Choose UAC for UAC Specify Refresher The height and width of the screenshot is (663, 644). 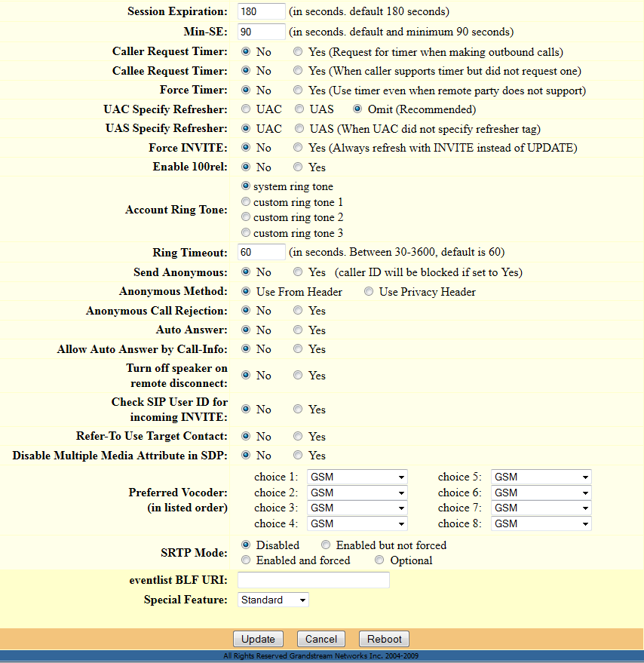(246, 109)
